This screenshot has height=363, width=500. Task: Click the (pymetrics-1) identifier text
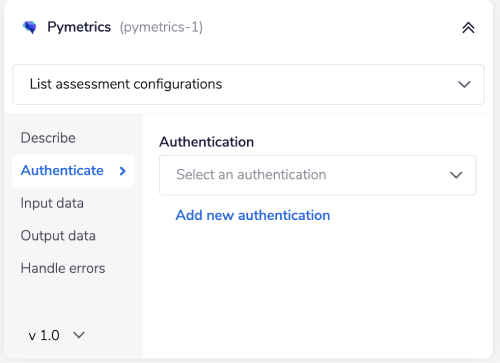coord(161,27)
